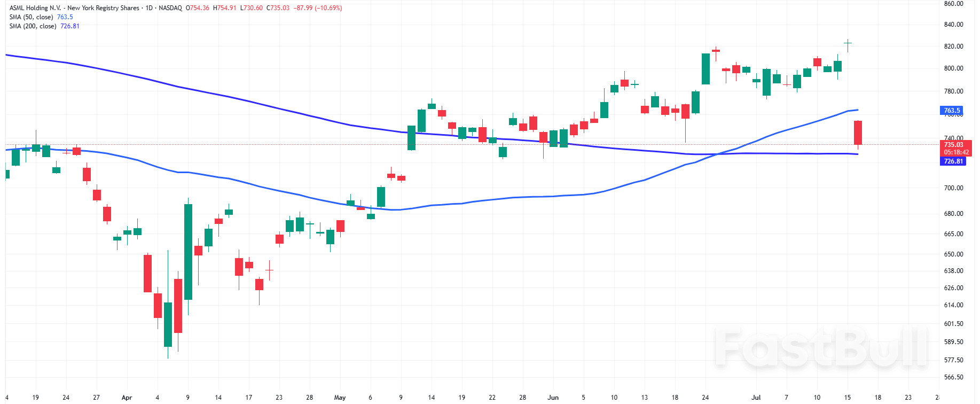Click the 763.5 SMA 50 price label
Screen dimensions: 980x404
[x=952, y=111]
